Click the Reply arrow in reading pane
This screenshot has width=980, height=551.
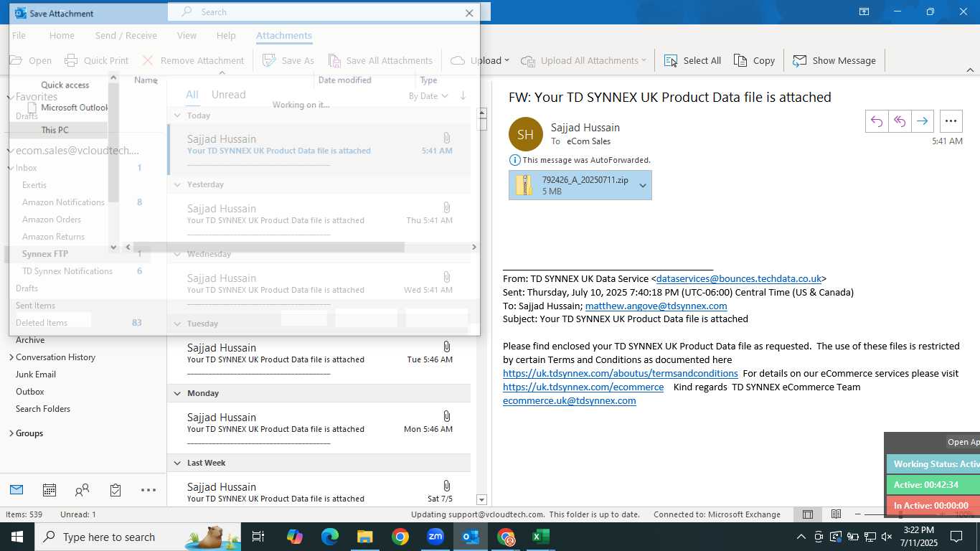click(877, 121)
